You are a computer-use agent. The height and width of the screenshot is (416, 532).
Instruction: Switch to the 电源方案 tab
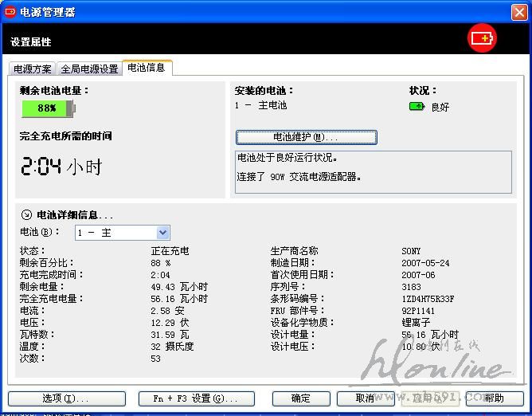[x=32, y=69]
